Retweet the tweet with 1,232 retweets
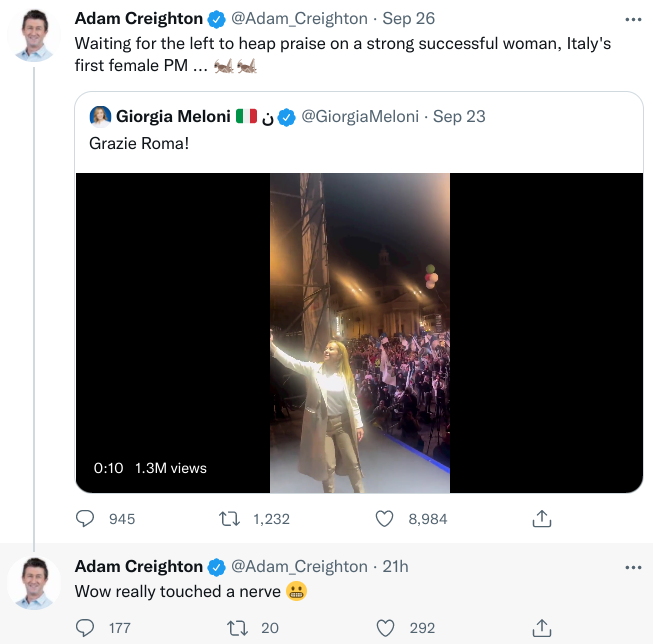The height and width of the screenshot is (644, 653). click(x=229, y=519)
